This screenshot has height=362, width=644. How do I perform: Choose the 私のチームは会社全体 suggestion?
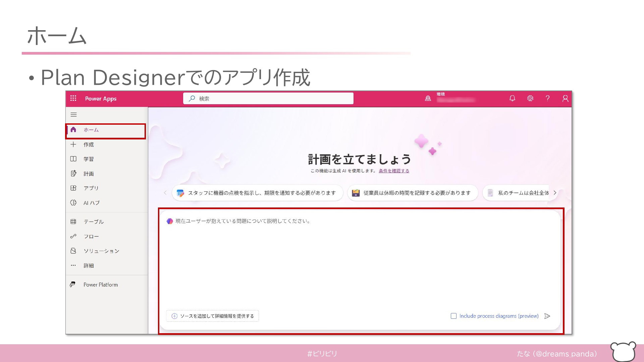(x=516, y=193)
